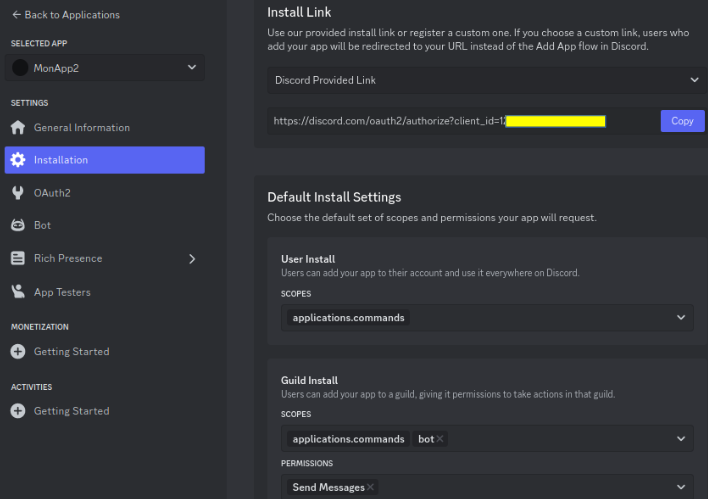Click the Rich Presence document icon
Image resolution: width=708 pixels, height=499 pixels.
coord(18,258)
